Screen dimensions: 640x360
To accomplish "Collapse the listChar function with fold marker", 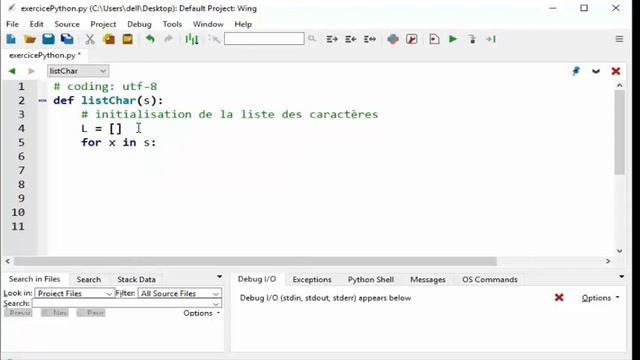I will pos(42,100).
